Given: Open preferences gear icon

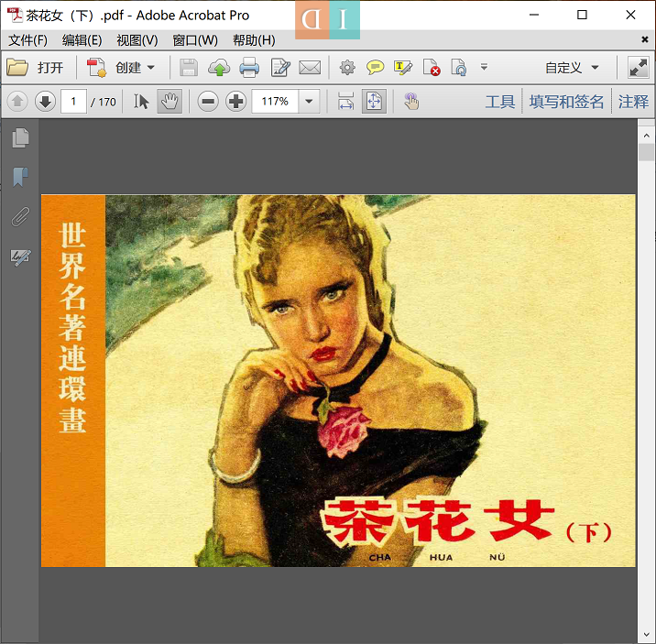Looking at the screenshot, I should point(347,67).
